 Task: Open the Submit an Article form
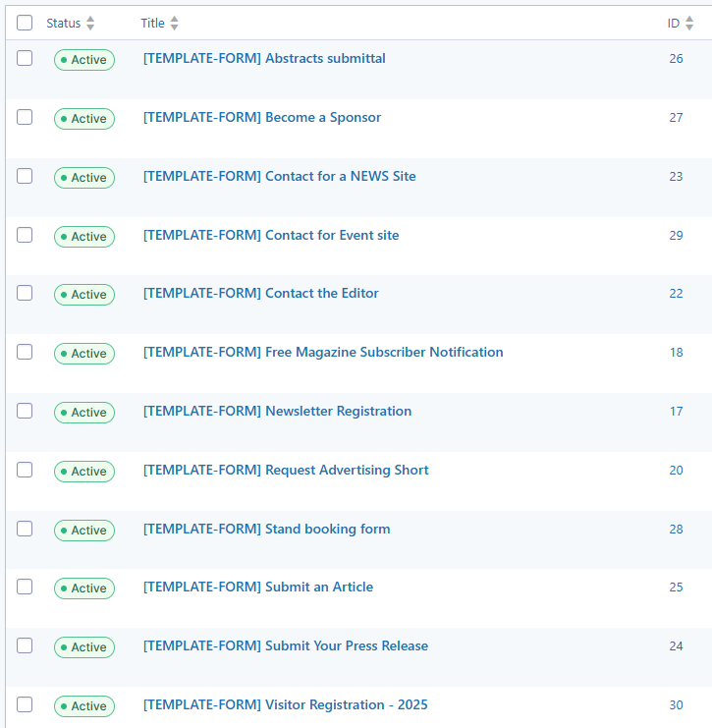[x=258, y=588]
